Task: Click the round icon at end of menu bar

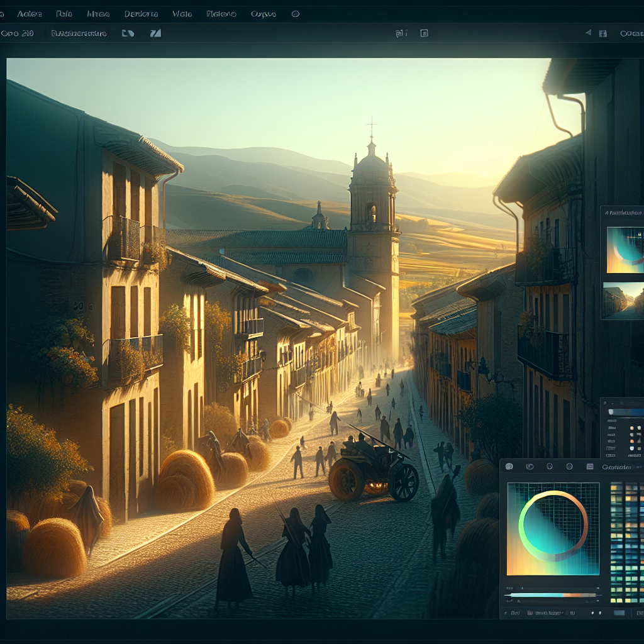Action: [x=296, y=14]
